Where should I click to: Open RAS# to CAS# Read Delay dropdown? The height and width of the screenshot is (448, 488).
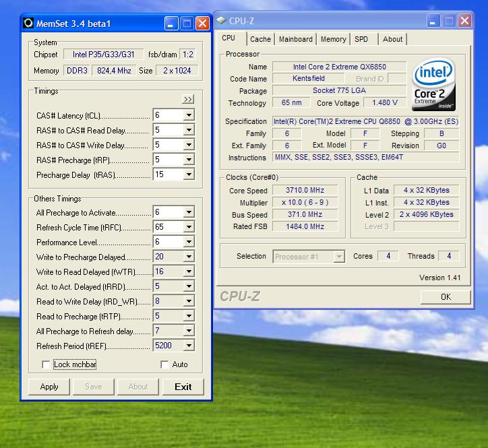[x=189, y=130]
